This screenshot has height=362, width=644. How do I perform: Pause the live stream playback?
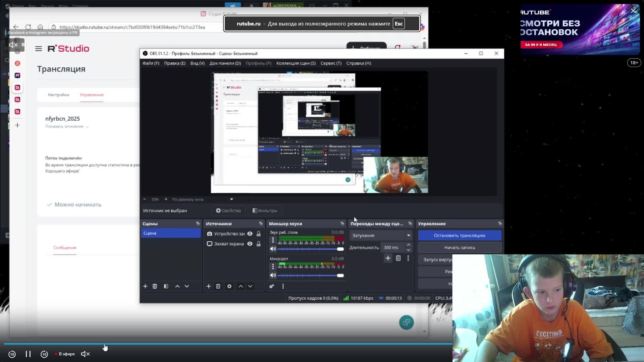coord(28,354)
